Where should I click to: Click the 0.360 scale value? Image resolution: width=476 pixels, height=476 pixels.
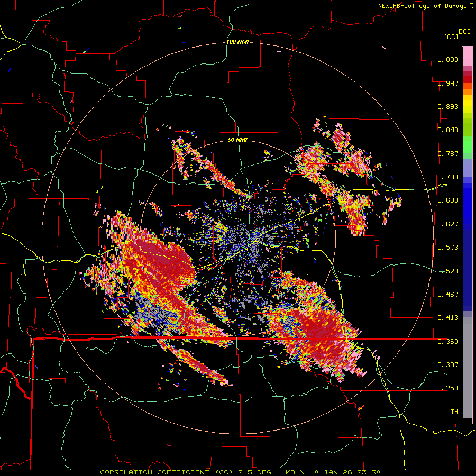click(x=448, y=342)
